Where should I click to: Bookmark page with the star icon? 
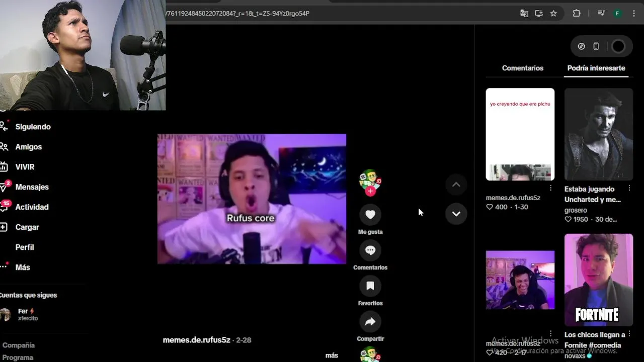coord(553,14)
